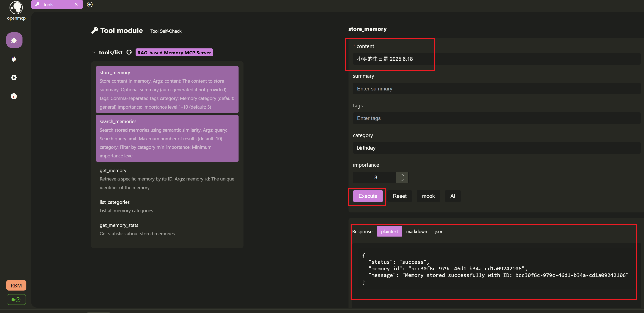The image size is (644, 313).
Task: Switch response view to markdown
Action: (416, 231)
